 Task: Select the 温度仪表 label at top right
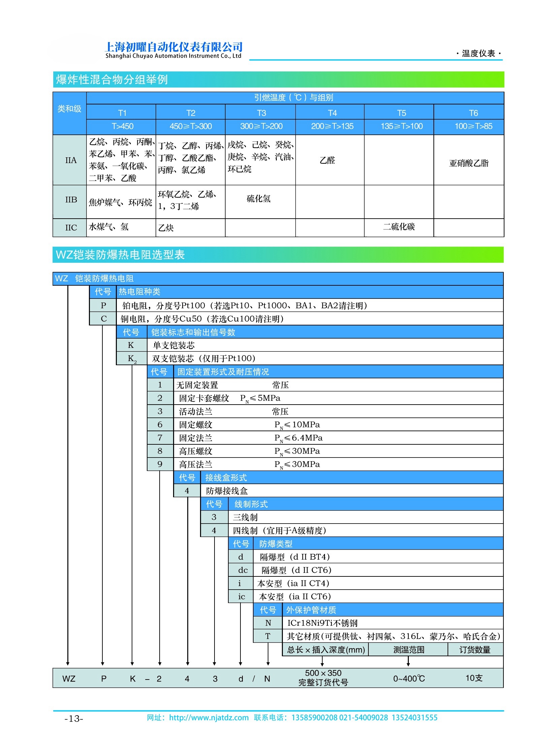click(478, 53)
